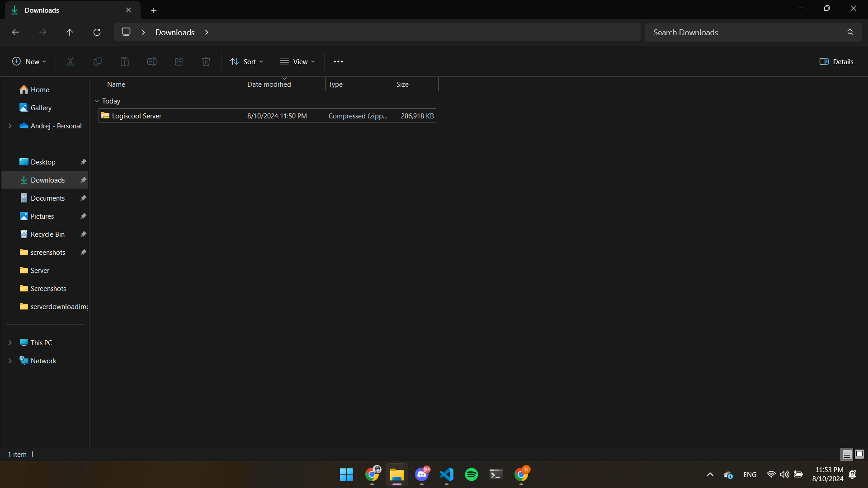The image size is (868, 488).
Task: Click the volume speaker tray icon
Action: coord(784,474)
